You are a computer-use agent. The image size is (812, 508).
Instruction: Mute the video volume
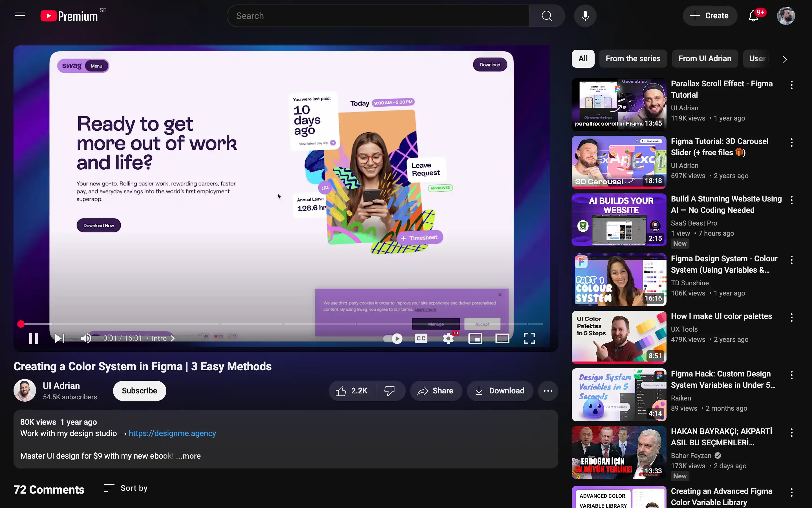coord(87,338)
